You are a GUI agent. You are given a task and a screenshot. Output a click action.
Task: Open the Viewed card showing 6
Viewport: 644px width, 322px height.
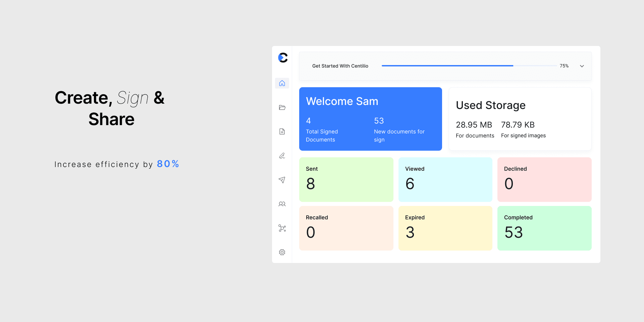pos(445,179)
